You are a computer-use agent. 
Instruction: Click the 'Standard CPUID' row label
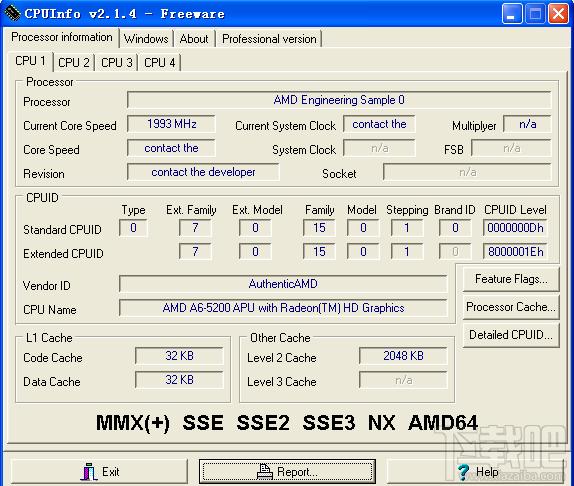click(x=62, y=230)
